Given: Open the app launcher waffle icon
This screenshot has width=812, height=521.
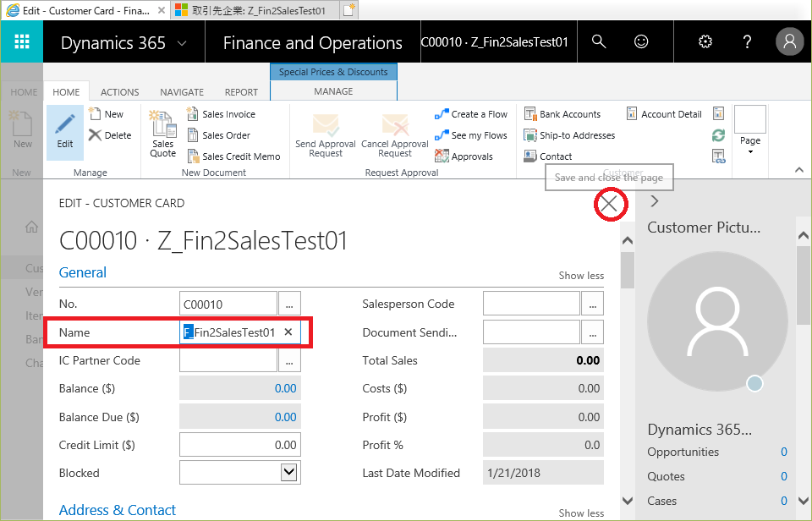Looking at the screenshot, I should [x=22, y=41].
